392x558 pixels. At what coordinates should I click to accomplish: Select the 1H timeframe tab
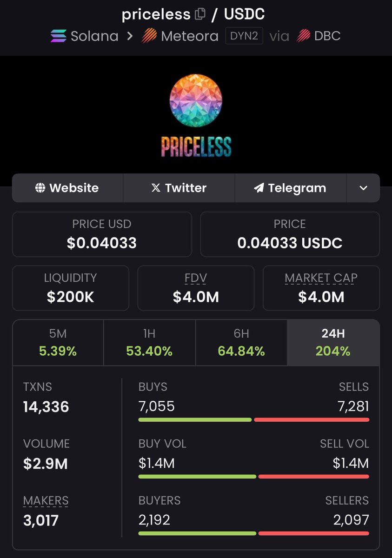tap(149, 343)
